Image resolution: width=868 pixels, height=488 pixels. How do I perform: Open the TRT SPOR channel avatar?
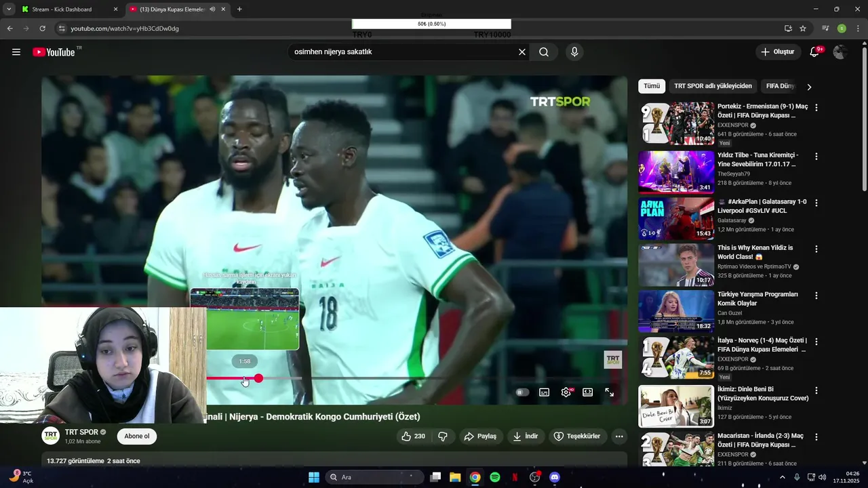click(x=51, y=436)
